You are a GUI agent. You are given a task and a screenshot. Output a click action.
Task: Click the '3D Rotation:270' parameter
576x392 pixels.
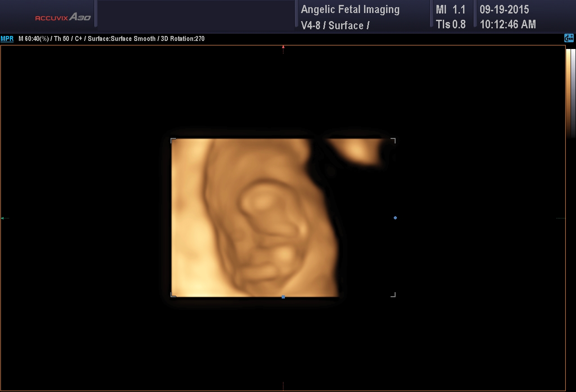click(183, 39)
